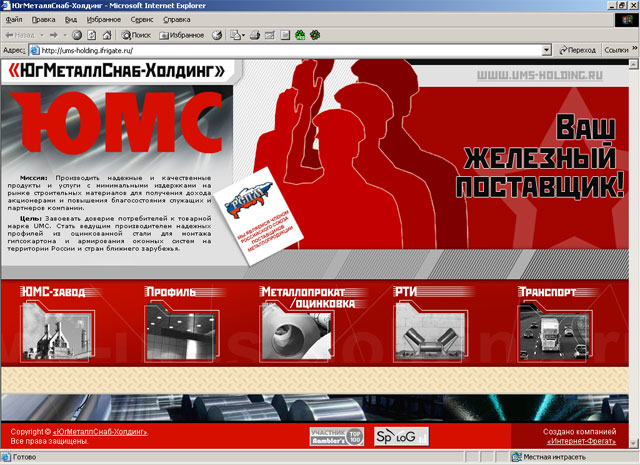640x465 pixels.
Task: Click the Discuss toolbar icon
Action: coord(285,36)
